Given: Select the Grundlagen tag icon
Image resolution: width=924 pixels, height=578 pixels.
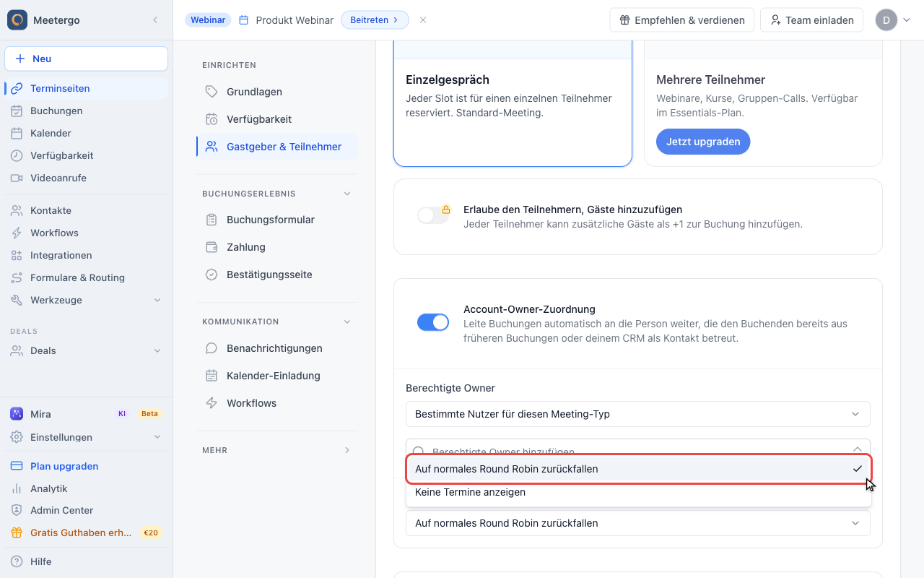Looking at the screenshot, I should coord(212,92).
